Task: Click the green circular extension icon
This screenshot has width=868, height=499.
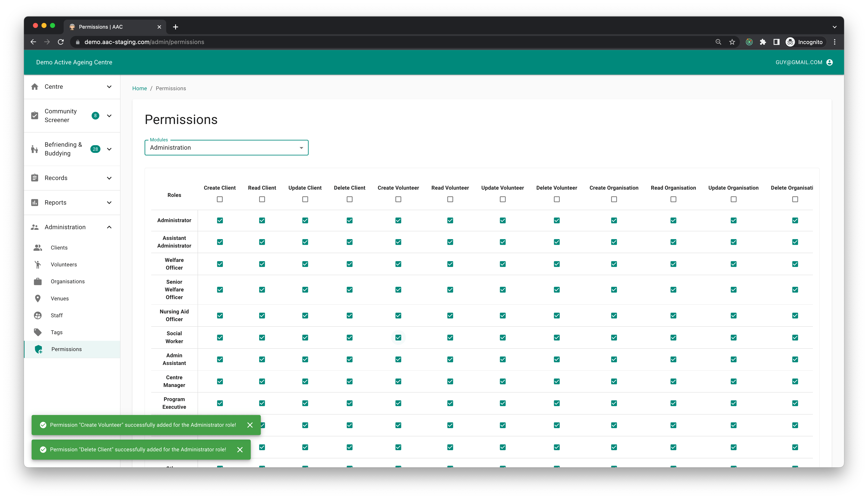Action: point(749,42)
